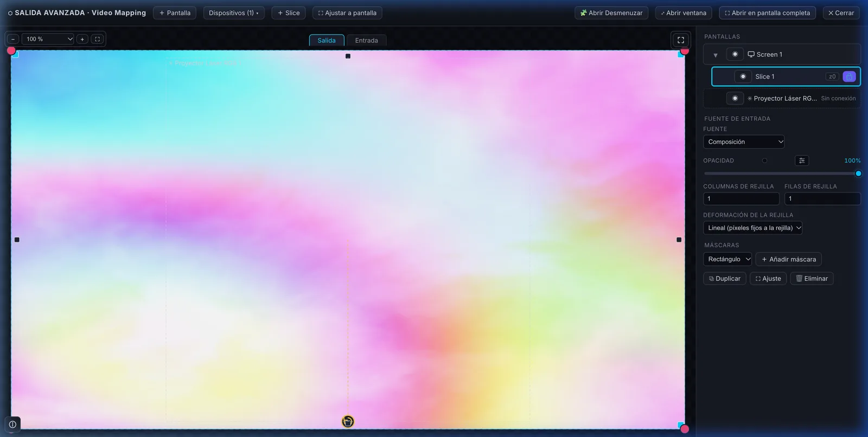The height and width of the screenshot is (437, 868).
Task: Click Añadir máscara button
Action: pyautogui.click(x=788, y=259)
